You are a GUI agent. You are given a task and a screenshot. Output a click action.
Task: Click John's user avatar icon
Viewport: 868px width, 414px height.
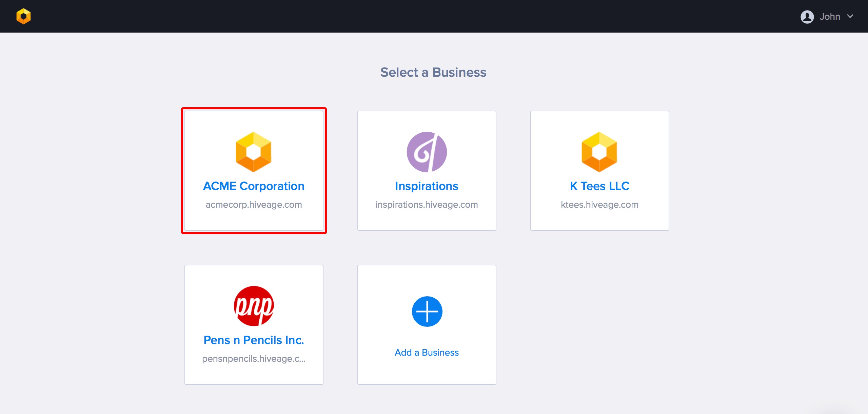807,17
